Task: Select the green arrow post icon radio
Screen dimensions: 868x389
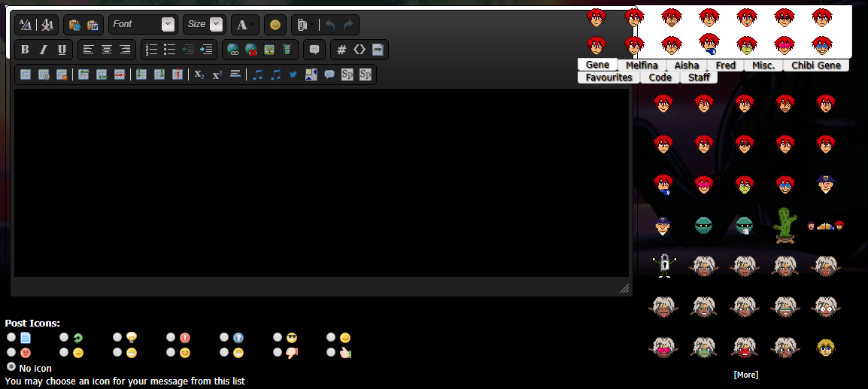Action: pyautogui.click(x=64, y=337)
